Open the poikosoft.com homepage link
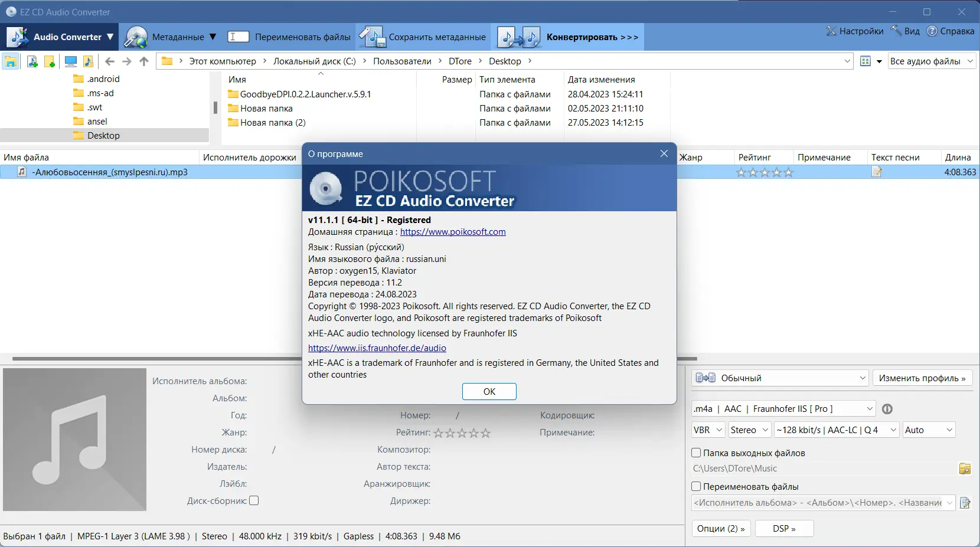The height and width of the screenshot is (547, 980). tap(452, 232)
